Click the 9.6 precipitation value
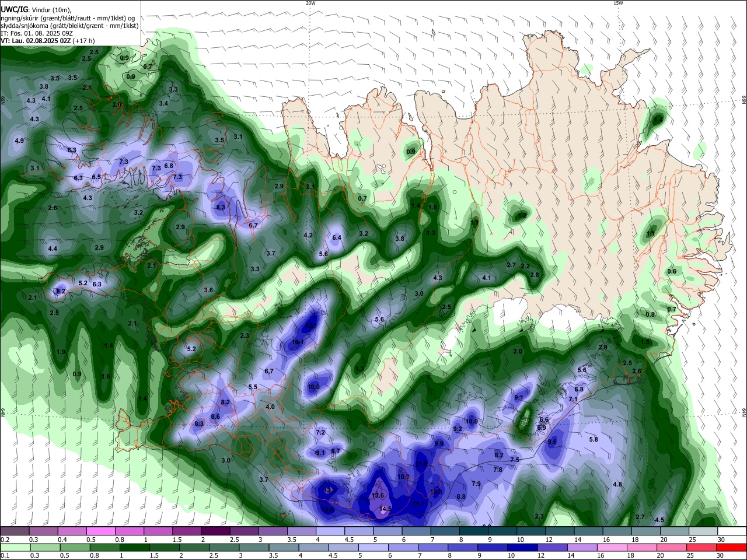747x560 pixels. 552,442
